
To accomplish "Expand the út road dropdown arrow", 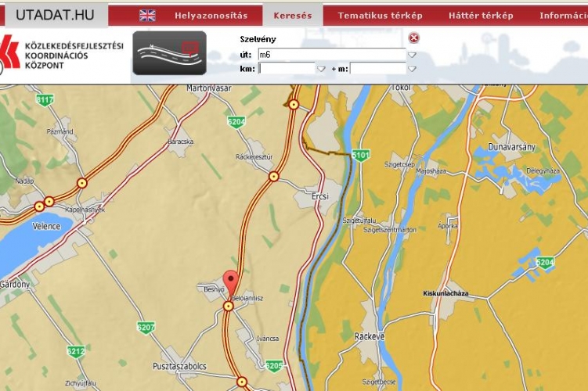I will [x=412, y=55].
